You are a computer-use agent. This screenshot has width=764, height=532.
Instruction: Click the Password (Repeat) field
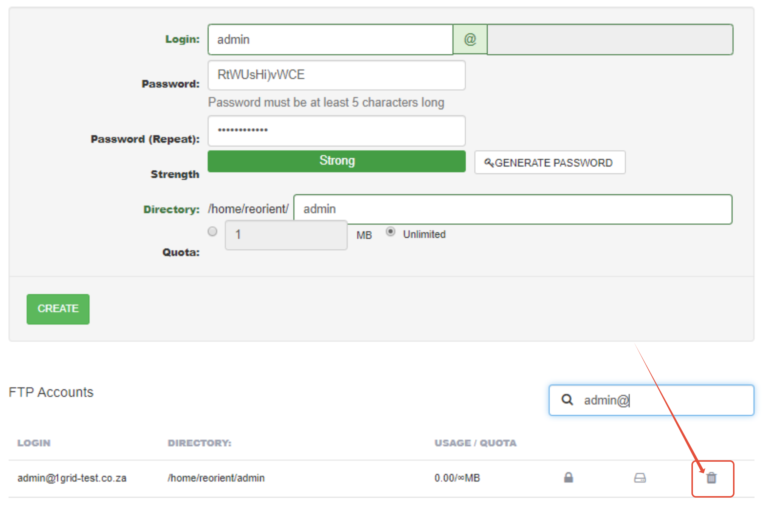click(x=336, y=131)
